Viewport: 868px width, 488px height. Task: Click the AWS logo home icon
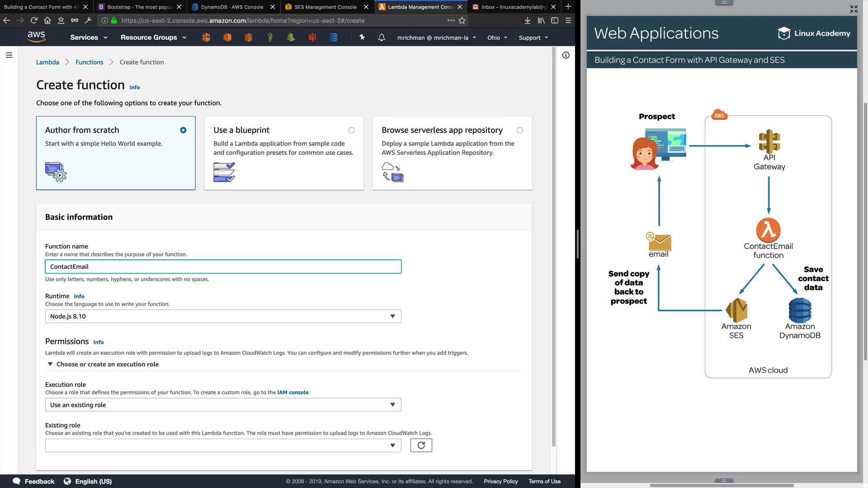(x=36, y=37)
